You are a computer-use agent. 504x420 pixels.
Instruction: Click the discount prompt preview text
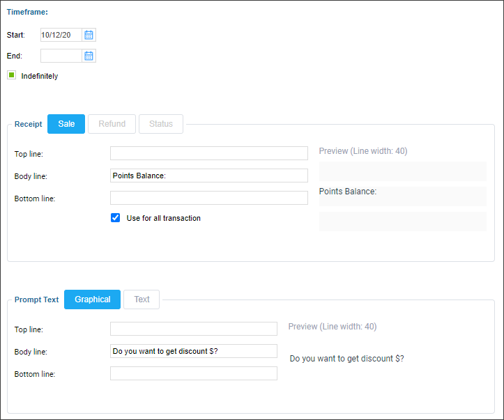[347, 358]
